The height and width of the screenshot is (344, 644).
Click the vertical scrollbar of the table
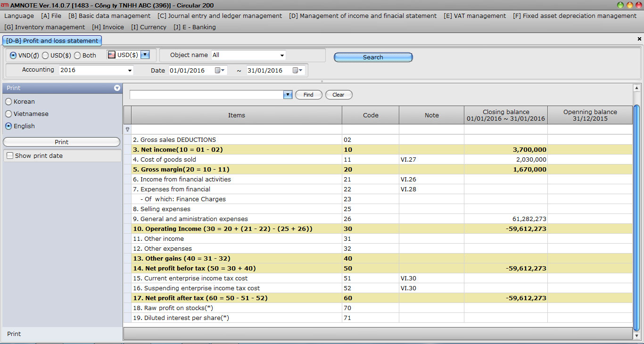[x=636, y=212]
